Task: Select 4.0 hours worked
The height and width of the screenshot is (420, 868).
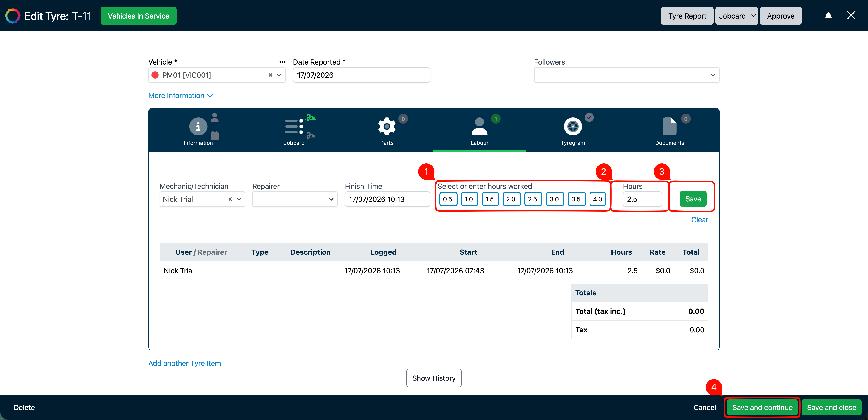Action: [x=598, y=199]
